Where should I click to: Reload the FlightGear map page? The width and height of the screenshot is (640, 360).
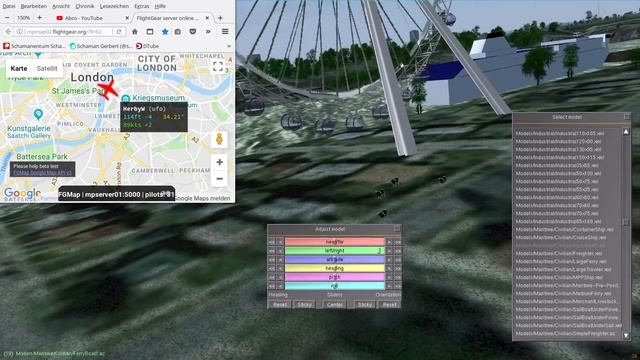119,31
